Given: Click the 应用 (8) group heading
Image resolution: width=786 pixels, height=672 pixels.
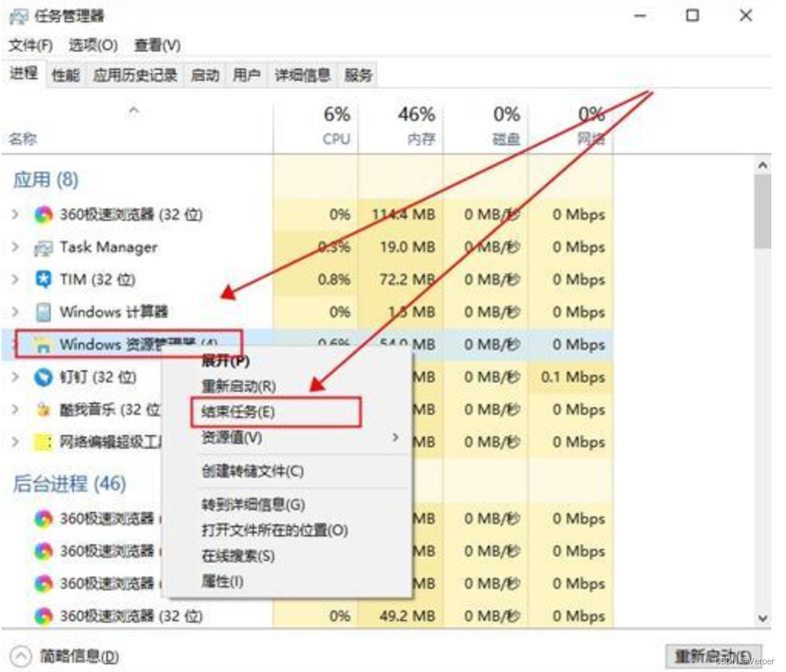Looking at the screenshot, I should (45, 180).
